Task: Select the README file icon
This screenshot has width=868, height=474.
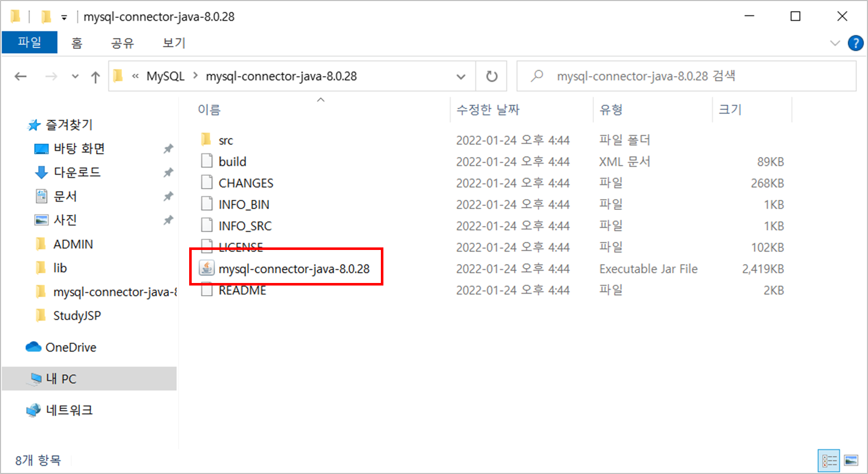Action: [x=206, y=290]
